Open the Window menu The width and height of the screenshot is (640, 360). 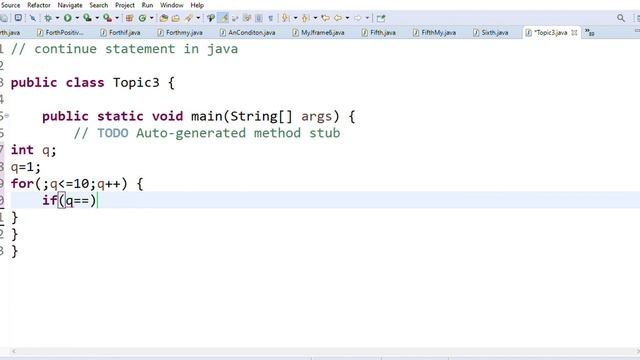point(171,5)
